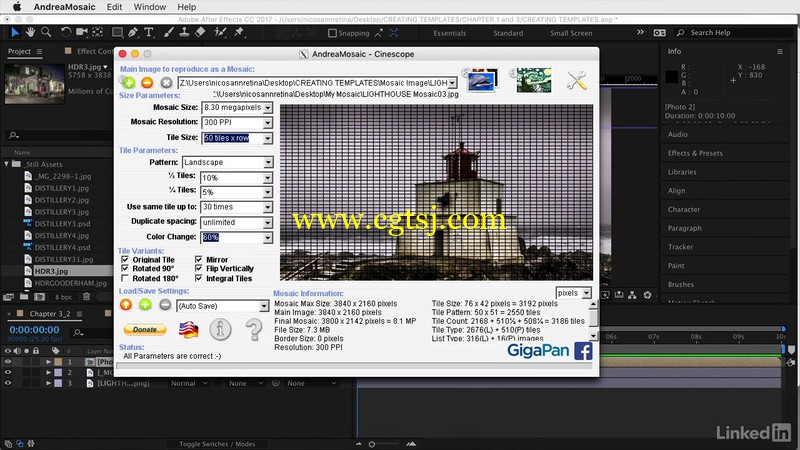Click the mosaic information panel scrollbar
Image resolution: width=800 pixels, height=450 pixels.
(593, 320)
